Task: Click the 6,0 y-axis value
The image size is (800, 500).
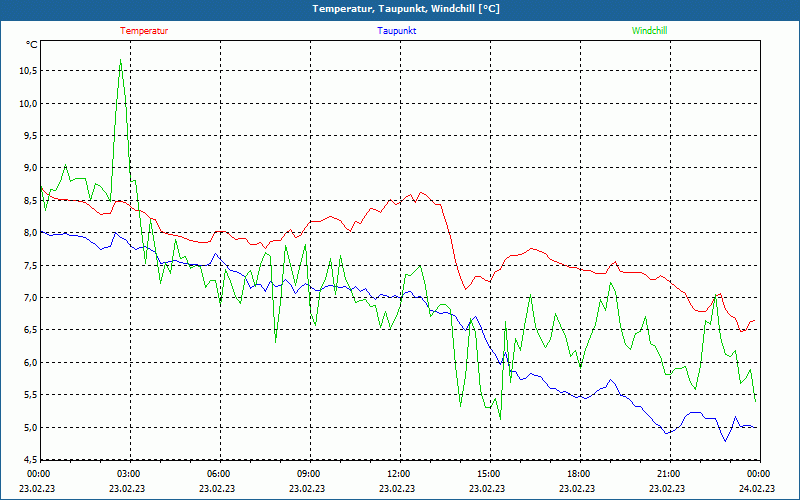Action: [30, 362]
